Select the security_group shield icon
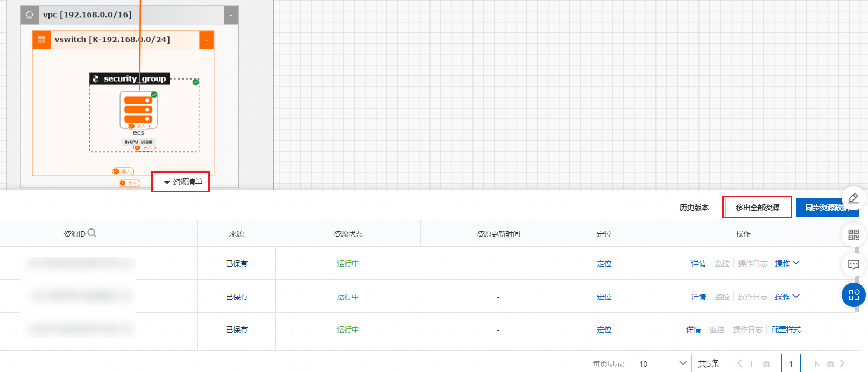Image resolution: width=868 pixels, height=372 pixels. point(96,79)
